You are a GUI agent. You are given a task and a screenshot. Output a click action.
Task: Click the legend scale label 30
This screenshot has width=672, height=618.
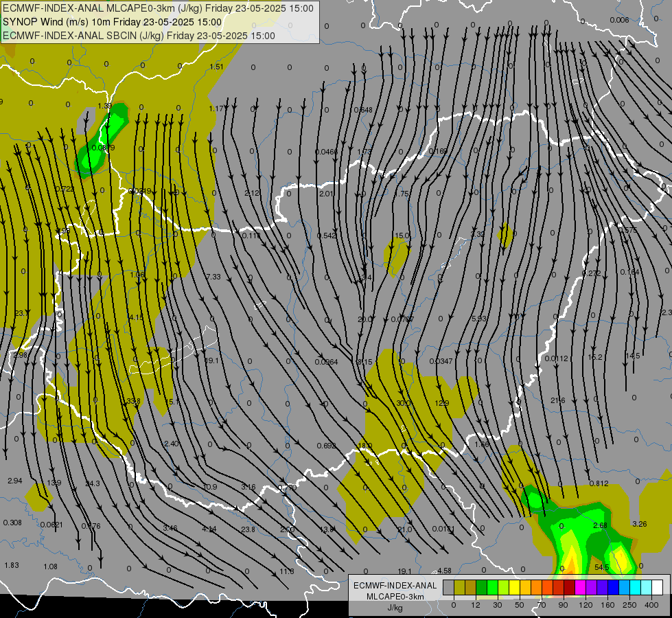coord(498,605)
